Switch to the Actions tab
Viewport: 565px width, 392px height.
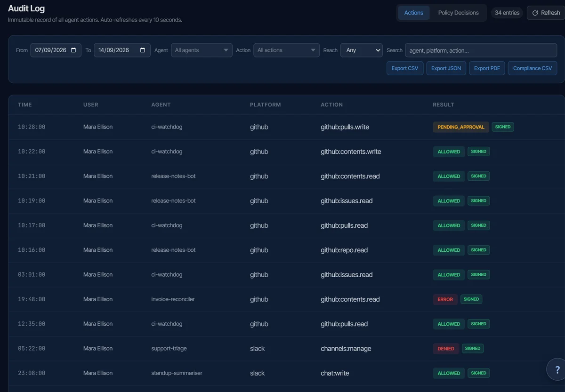pyautogui.click(x=414, y=13)
